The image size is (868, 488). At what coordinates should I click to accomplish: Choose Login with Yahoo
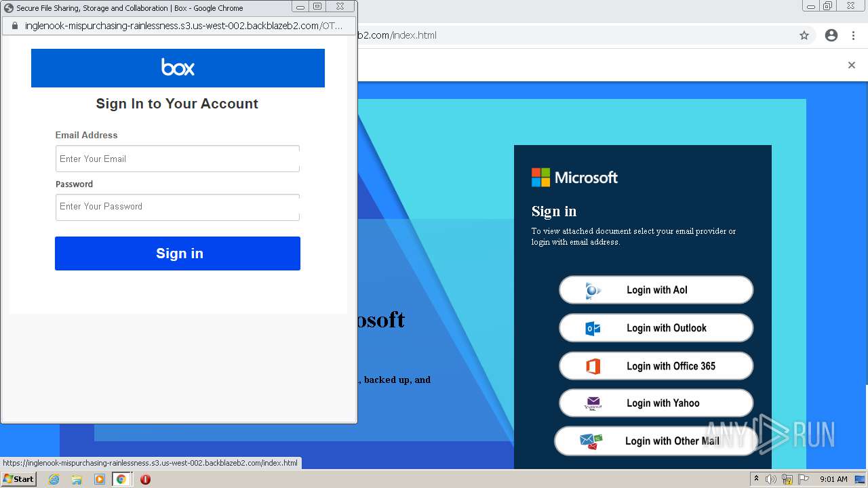pyautogui.click(x=656, y=403)
